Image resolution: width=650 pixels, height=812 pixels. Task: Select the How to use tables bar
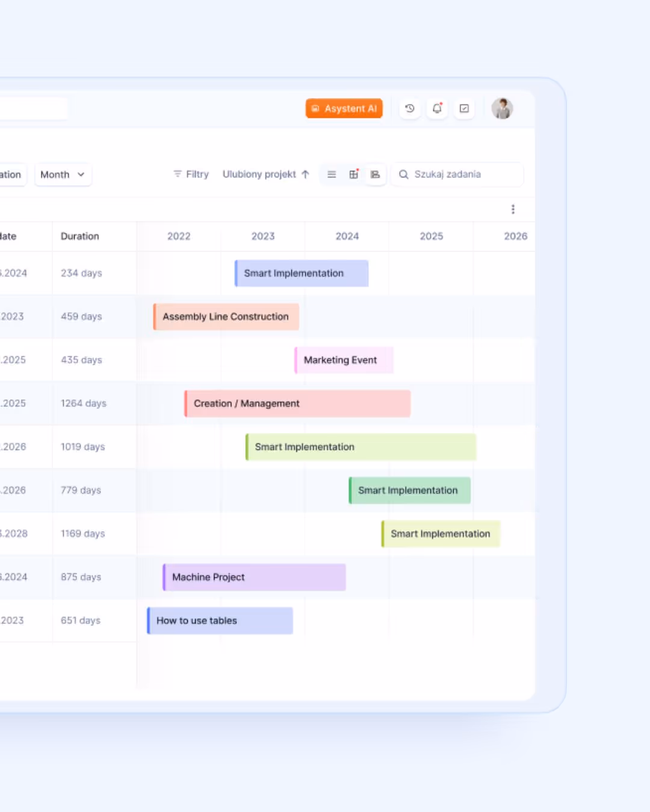click(220, 620)
